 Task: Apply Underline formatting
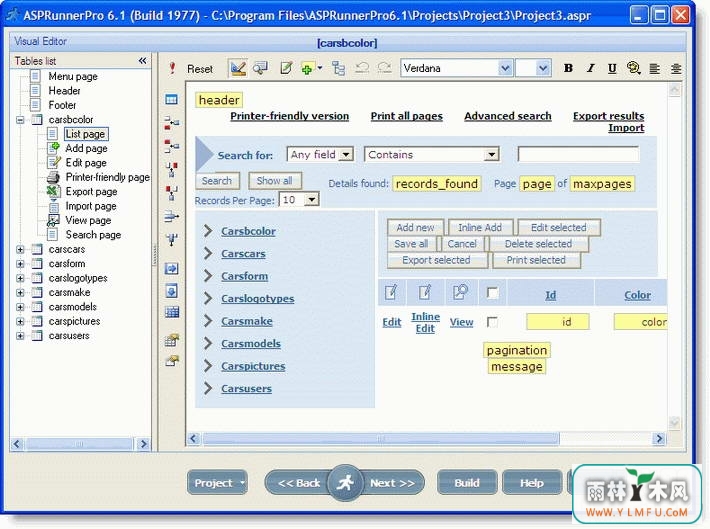click(612, 68)
